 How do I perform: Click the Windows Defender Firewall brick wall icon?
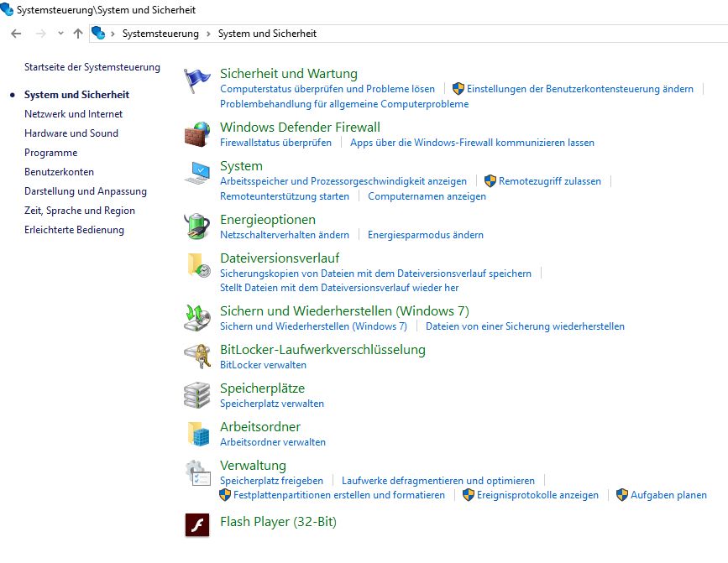[196, 134]
